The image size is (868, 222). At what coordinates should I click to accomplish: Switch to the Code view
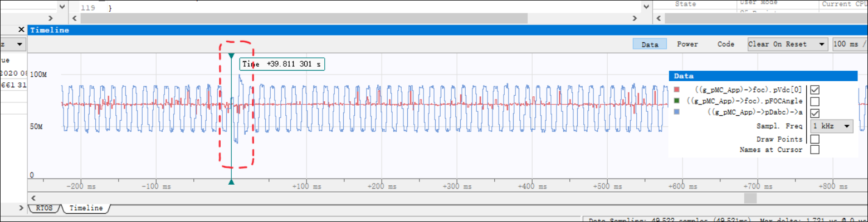pyautogui.click(x=725, y=44)
